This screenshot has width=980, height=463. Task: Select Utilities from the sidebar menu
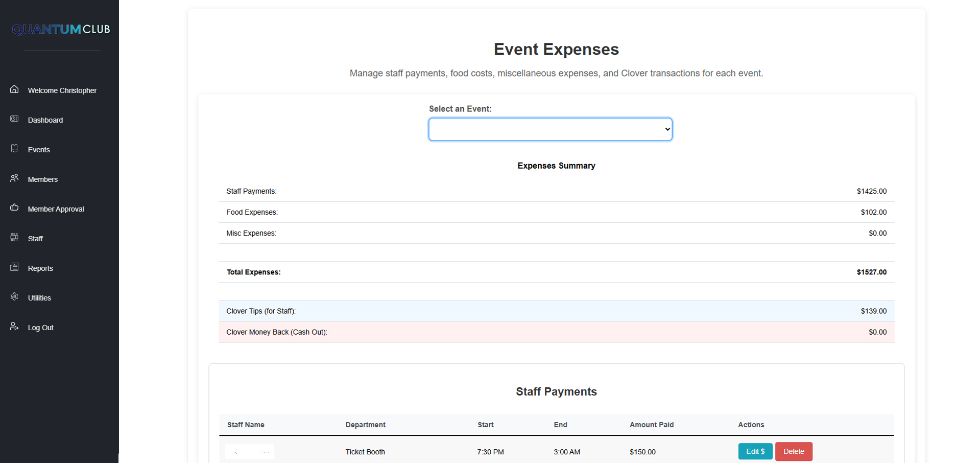pyautogui.click(x=39, y=297)
